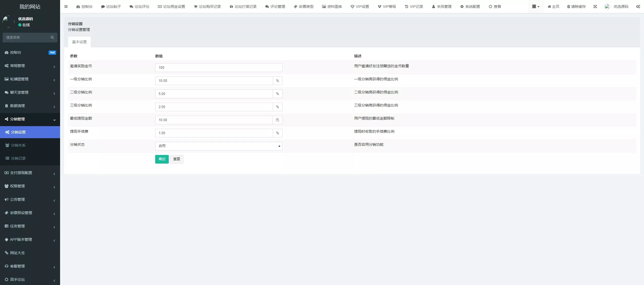Click the 邀请奖励金币 input field
Screen dimensions: 644x285
click(218, 68)
